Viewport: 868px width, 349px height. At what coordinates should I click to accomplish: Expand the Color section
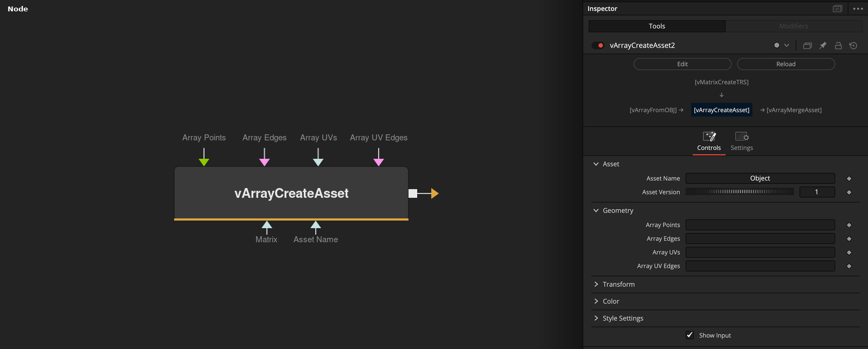(x=596, y=301)
